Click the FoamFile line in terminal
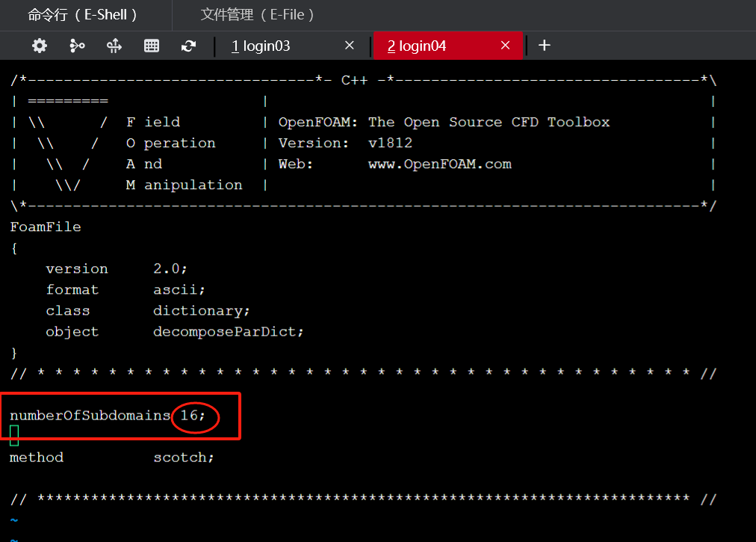 click(x=46, y=227)
